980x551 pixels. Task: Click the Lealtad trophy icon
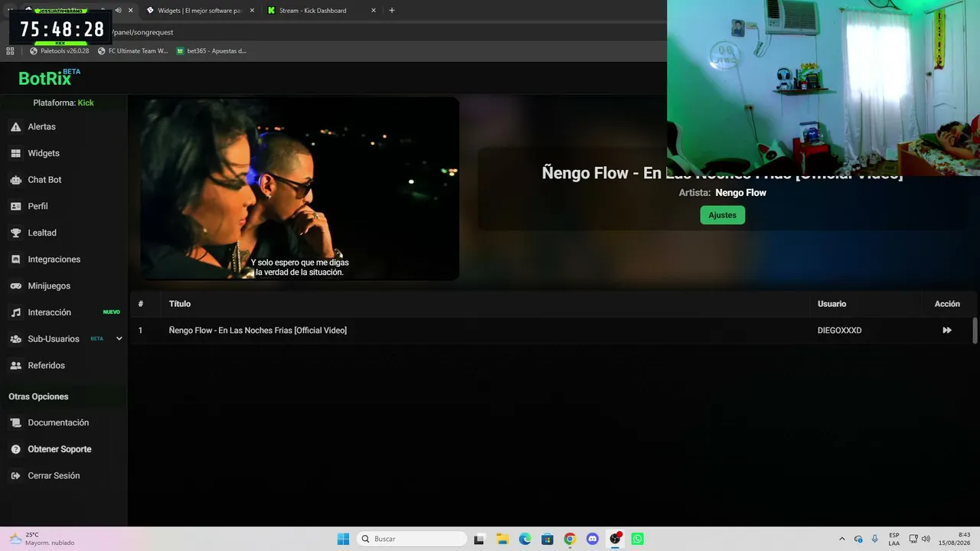(15, 233)
